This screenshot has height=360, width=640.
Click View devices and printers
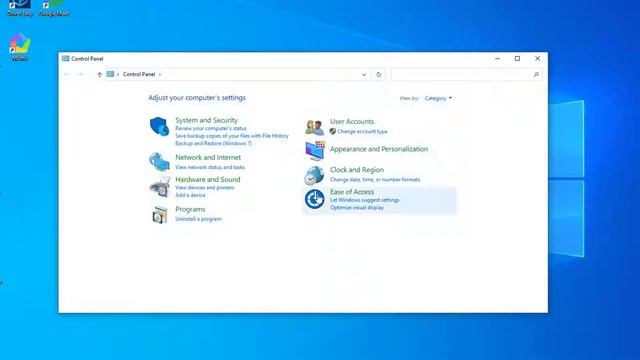[205, 188]
